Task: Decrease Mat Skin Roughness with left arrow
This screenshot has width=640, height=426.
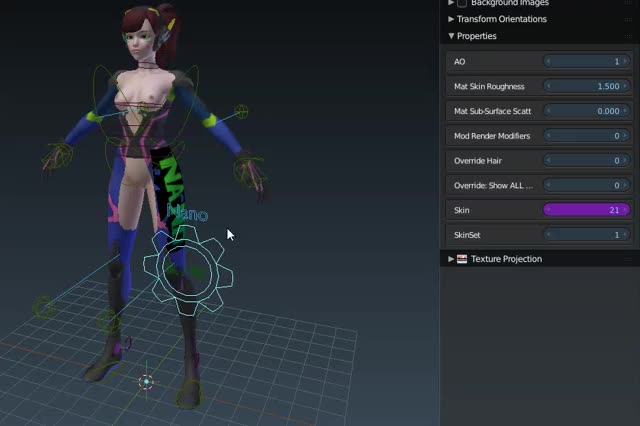Action: pyautogui.click(x=548, y=86)
